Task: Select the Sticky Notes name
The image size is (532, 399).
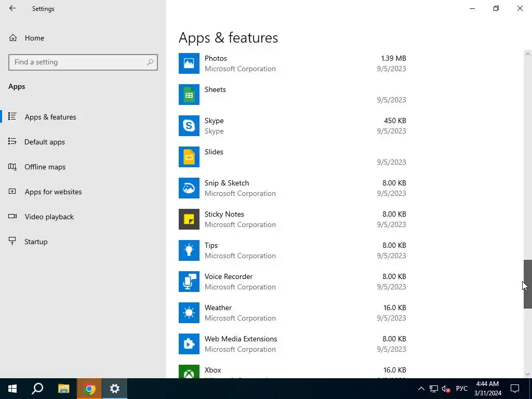Action: pos(224,215)
